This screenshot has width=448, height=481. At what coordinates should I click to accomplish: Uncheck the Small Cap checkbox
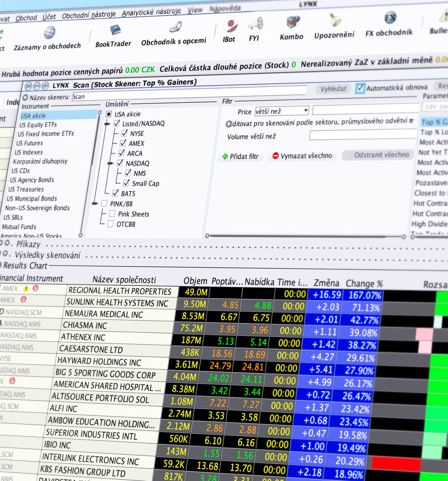(126, 183)
